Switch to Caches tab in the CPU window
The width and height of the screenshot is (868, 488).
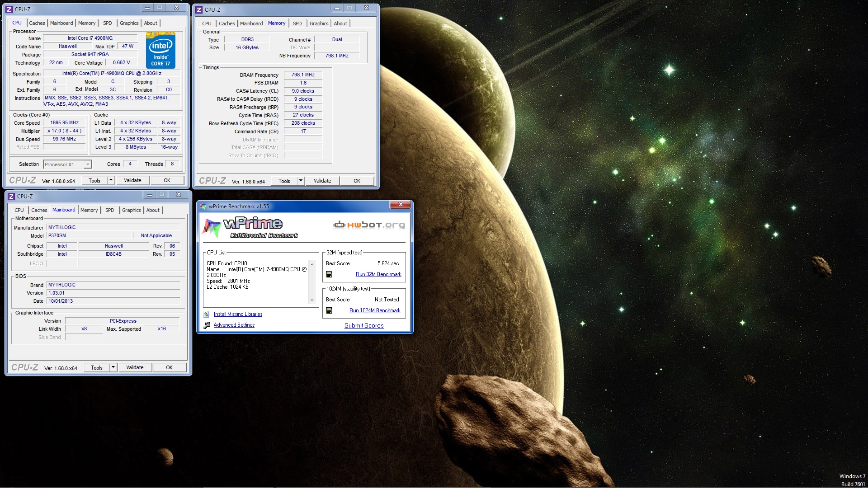(37, 23)
